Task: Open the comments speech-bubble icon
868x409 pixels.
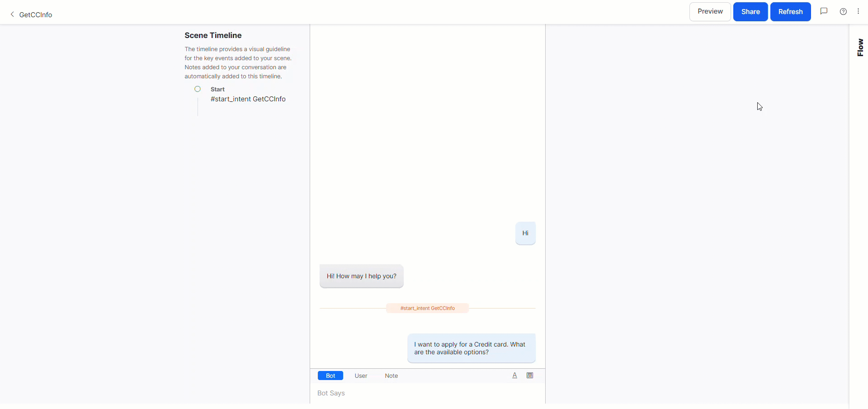Action: coord(824,11)
